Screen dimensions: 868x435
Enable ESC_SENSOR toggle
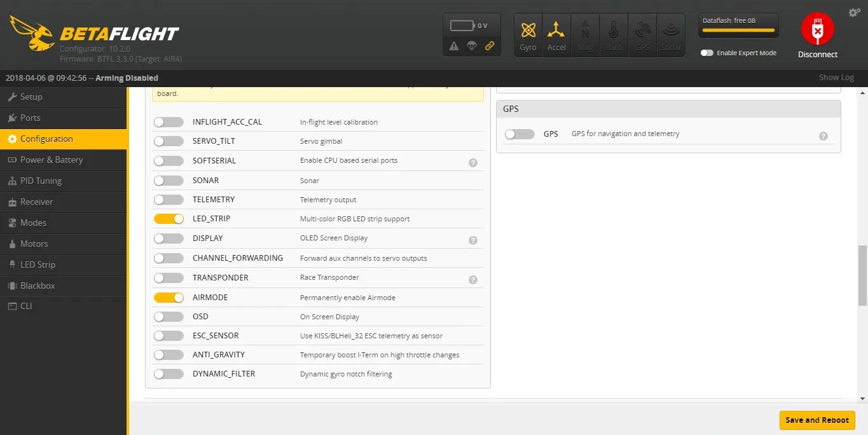[x=169, y=336]
